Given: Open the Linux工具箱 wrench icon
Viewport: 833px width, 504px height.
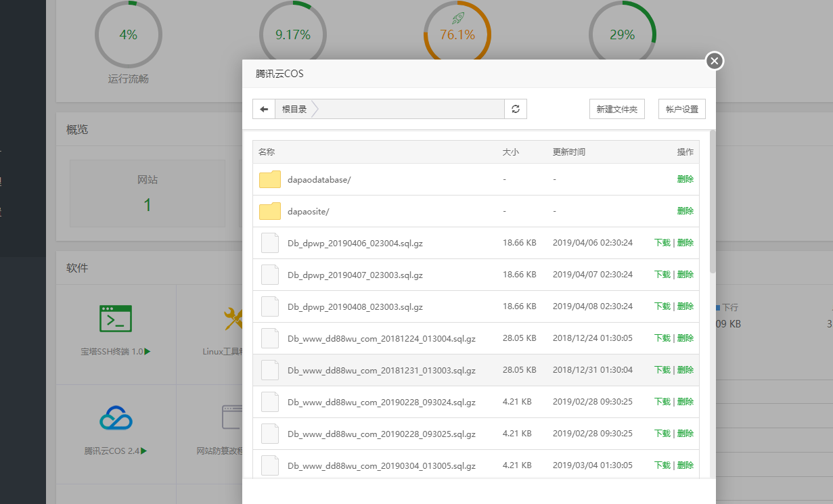Looking at the screenshot, I should click(233, 319).
